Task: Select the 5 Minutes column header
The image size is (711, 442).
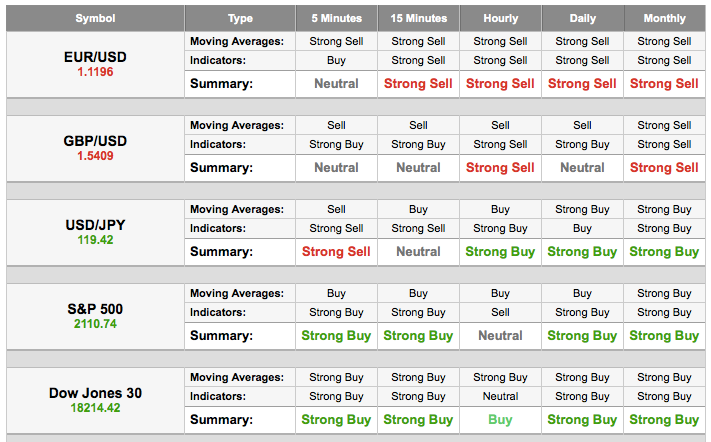Action: click(336, 18)
